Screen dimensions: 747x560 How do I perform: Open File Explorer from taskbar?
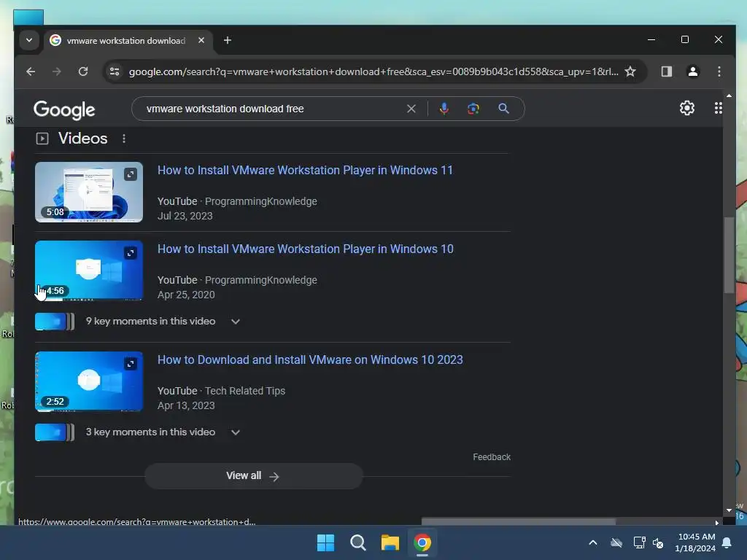[x=390, y=542]
